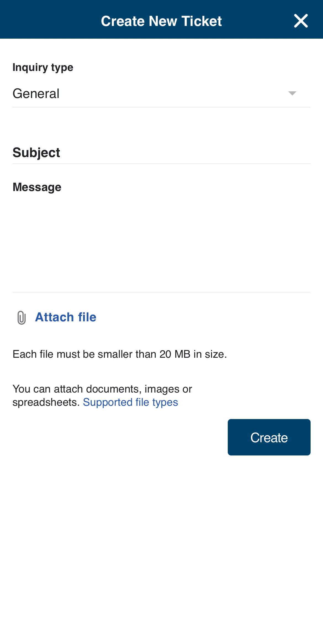Image resolution: width=323 pixels, height=644 pixels.
Task: Click the word 'spreadsheets' in the attachment note
Action: pyautogui.click(x=46, y=402)
